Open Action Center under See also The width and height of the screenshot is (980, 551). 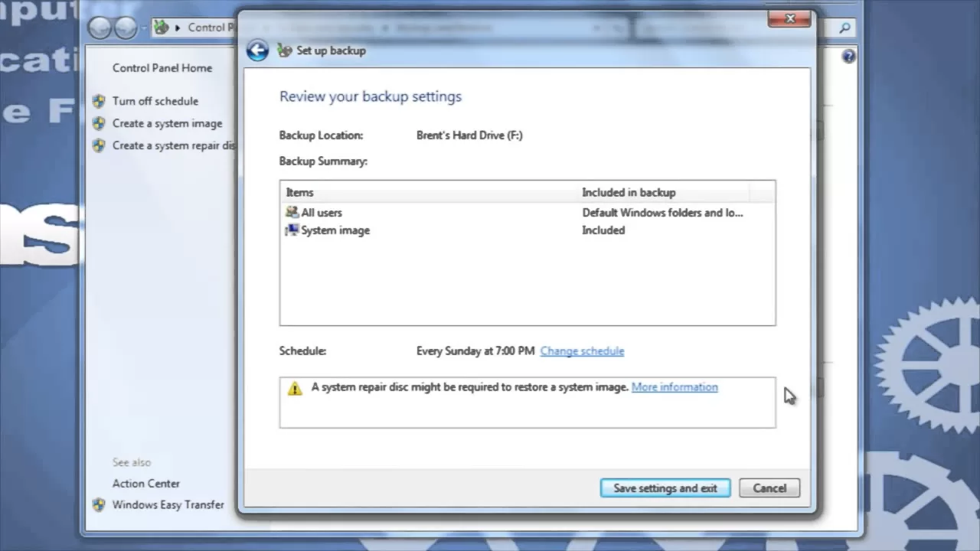point(146,484)
